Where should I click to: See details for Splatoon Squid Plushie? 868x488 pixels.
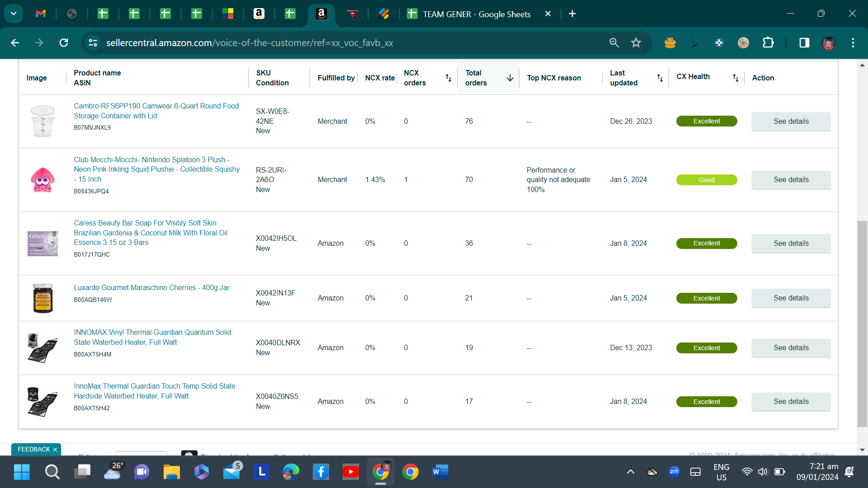791,180
